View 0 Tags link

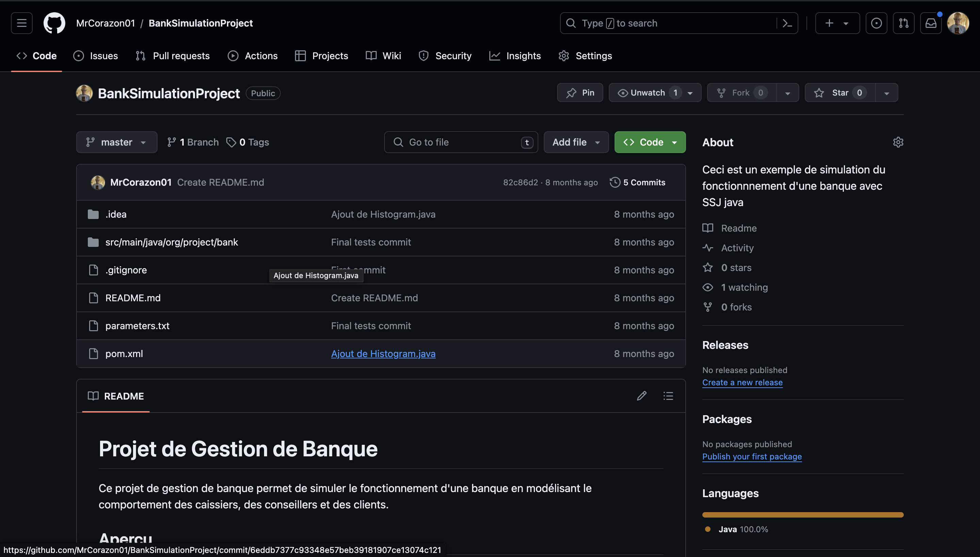click(248, 142)
